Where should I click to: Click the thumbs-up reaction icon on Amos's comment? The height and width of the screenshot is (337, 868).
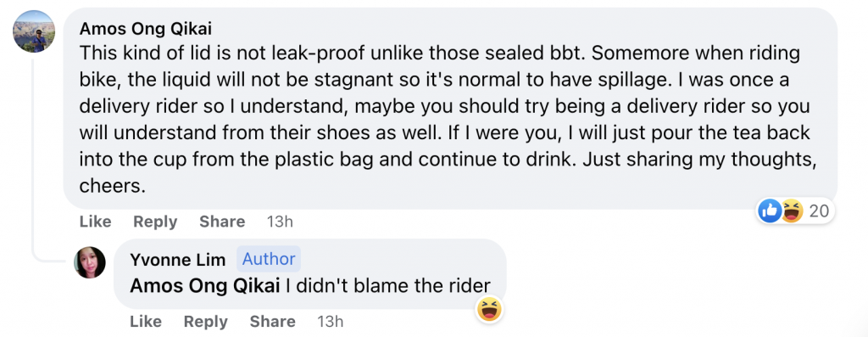pos(770,211)
